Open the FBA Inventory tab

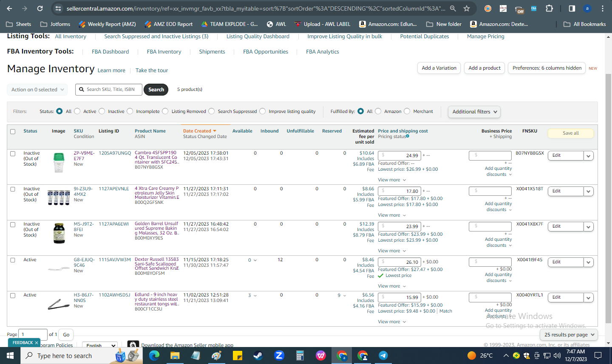[164, 52]
